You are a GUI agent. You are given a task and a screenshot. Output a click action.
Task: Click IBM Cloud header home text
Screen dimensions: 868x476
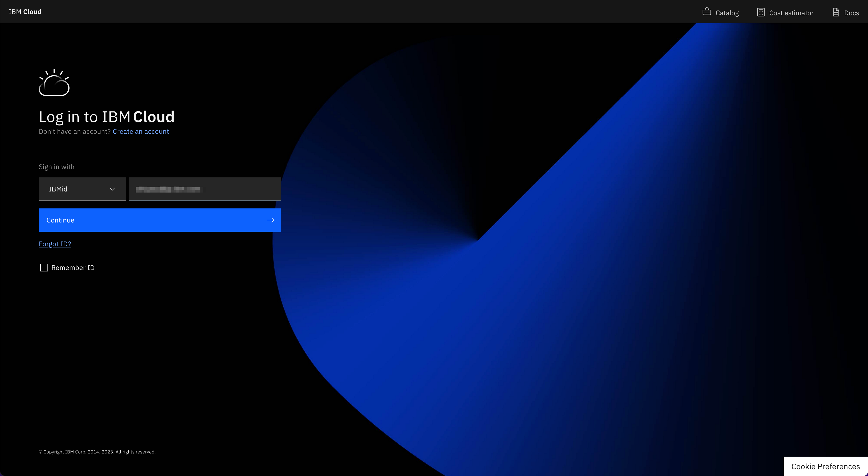tap(25, 12)
